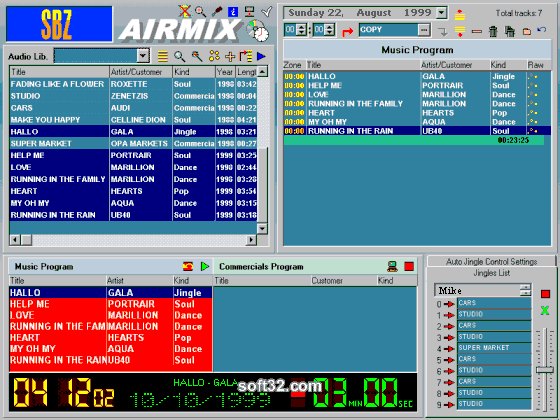Click Raw column header in Music Program
Viewport: 560px width, 420px height.
539,65
